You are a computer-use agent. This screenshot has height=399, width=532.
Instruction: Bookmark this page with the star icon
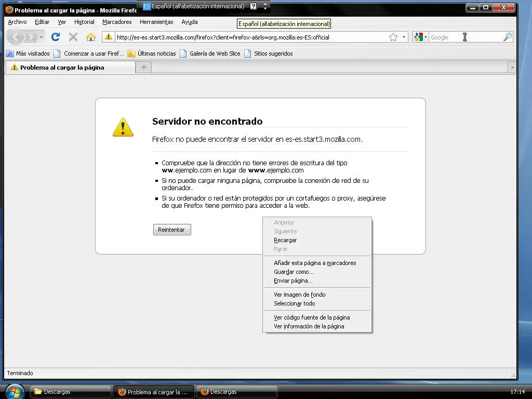[393, 37]
